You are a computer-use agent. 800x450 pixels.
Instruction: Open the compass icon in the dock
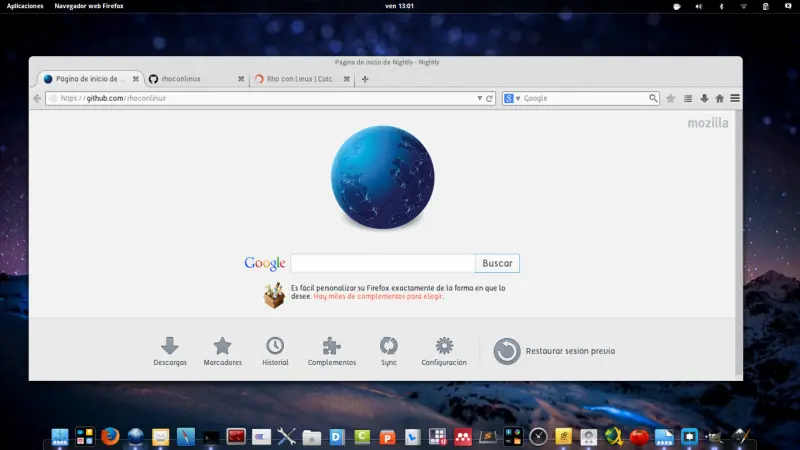point(186,437)
